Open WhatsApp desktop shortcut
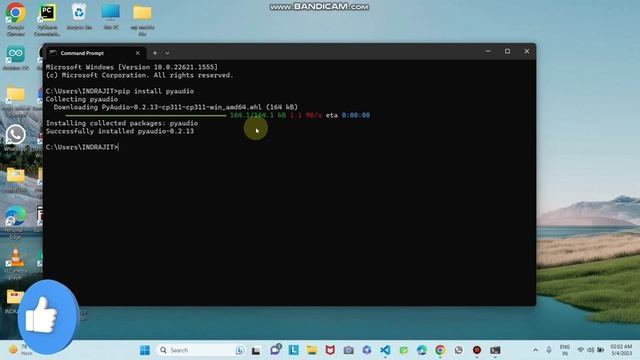Image resolution: width=640 pixels, height=360 pixels. (16, 138)
